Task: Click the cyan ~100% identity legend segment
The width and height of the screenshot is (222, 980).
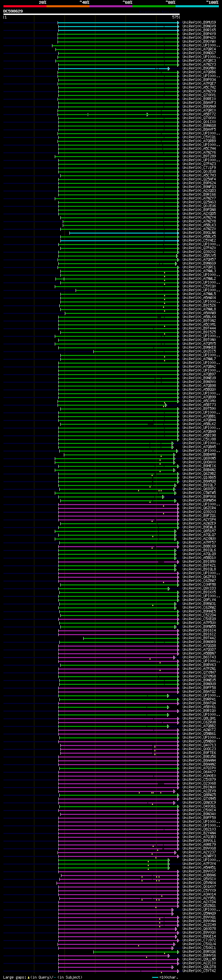Action: [197, 6]
